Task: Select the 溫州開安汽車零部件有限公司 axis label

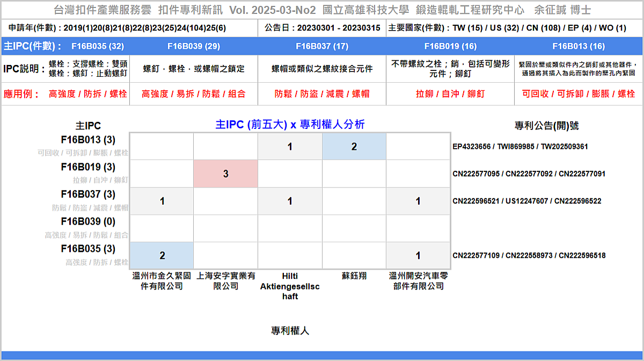Action: 418,281
